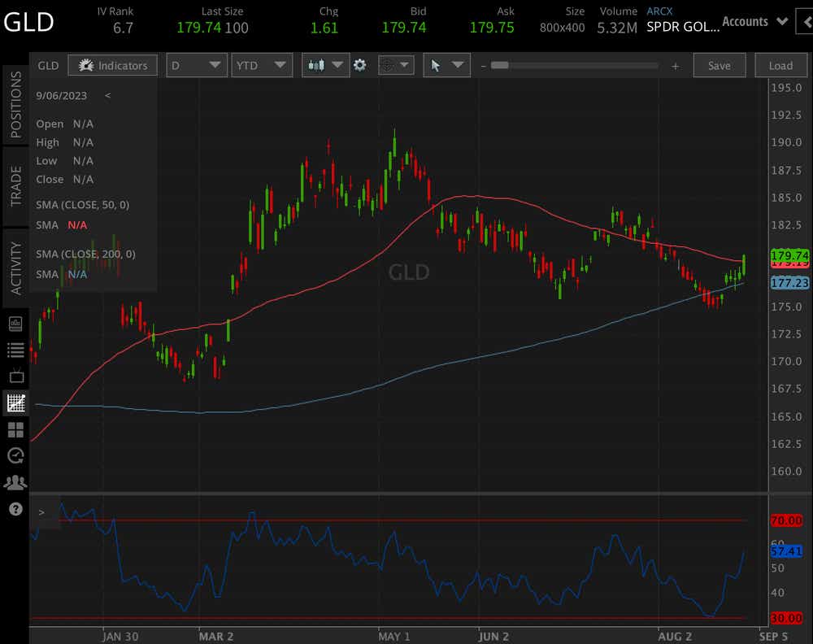
Task: Click the SPDR GOL... description text
Action: coord(683,28)
